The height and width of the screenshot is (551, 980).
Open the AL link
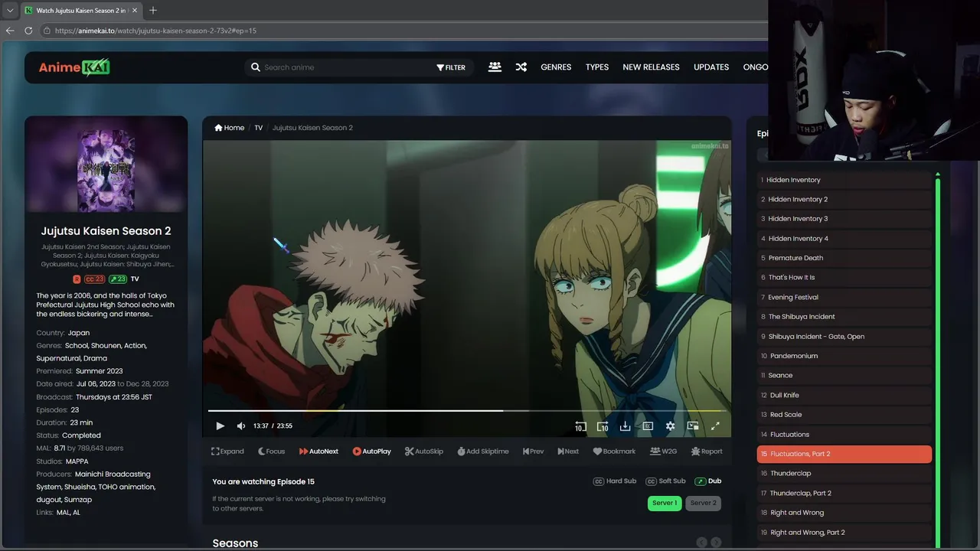point(77,513)
